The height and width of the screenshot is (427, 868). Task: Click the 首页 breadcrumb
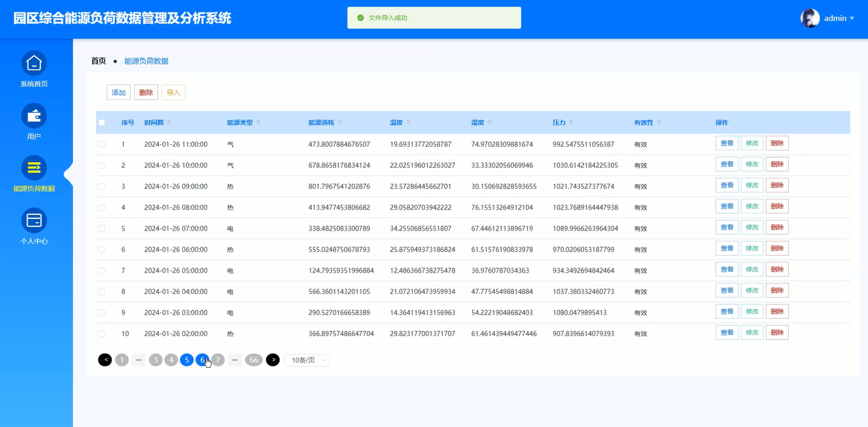pos(98,61)
